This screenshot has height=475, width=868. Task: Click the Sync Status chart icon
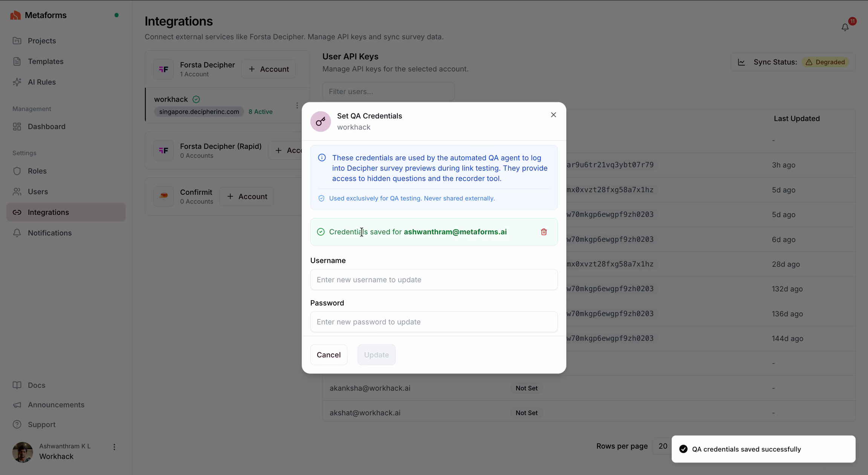click(741, 62)
